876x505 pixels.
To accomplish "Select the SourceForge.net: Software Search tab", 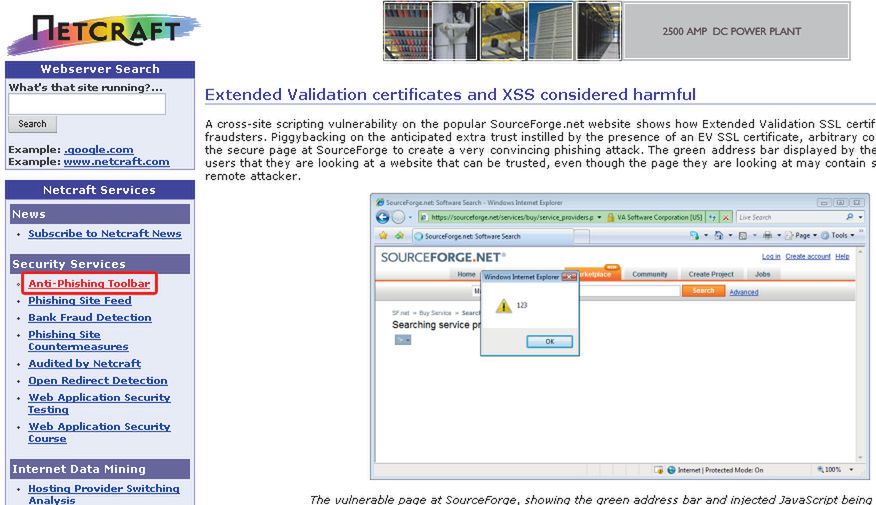I will (x=493, y=236).
